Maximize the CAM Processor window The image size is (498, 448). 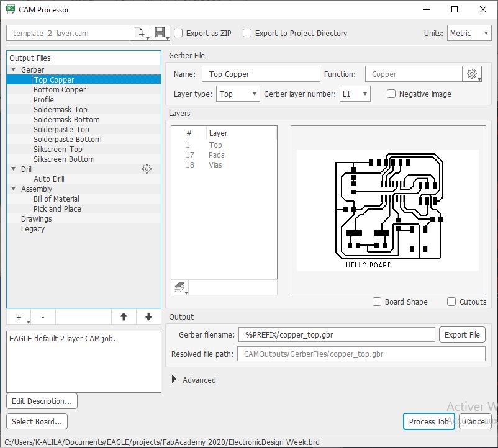[455, 9]
